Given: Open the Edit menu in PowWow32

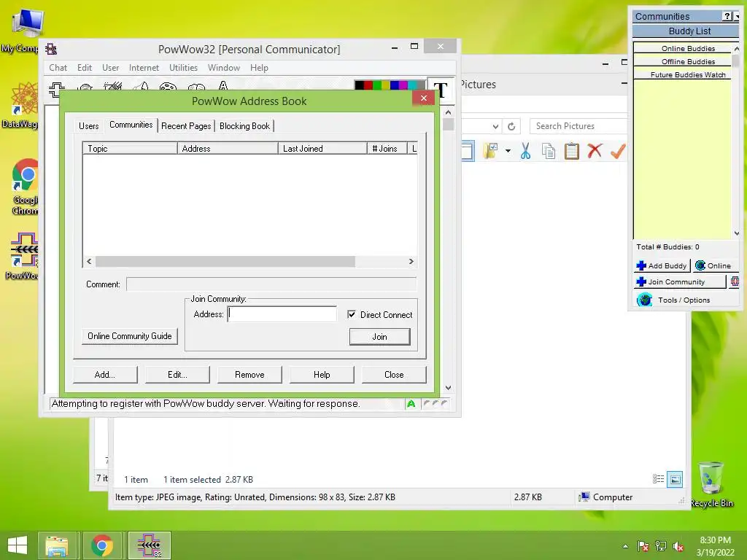Looking at the screenshot, I should click(x=85, y=68).
